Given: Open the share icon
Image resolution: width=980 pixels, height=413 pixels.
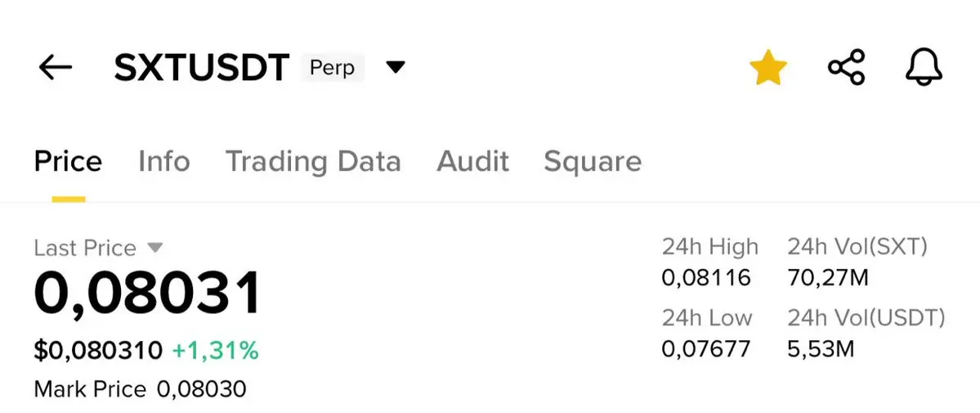Looking at the screenshot, I should tap(846, 67).
